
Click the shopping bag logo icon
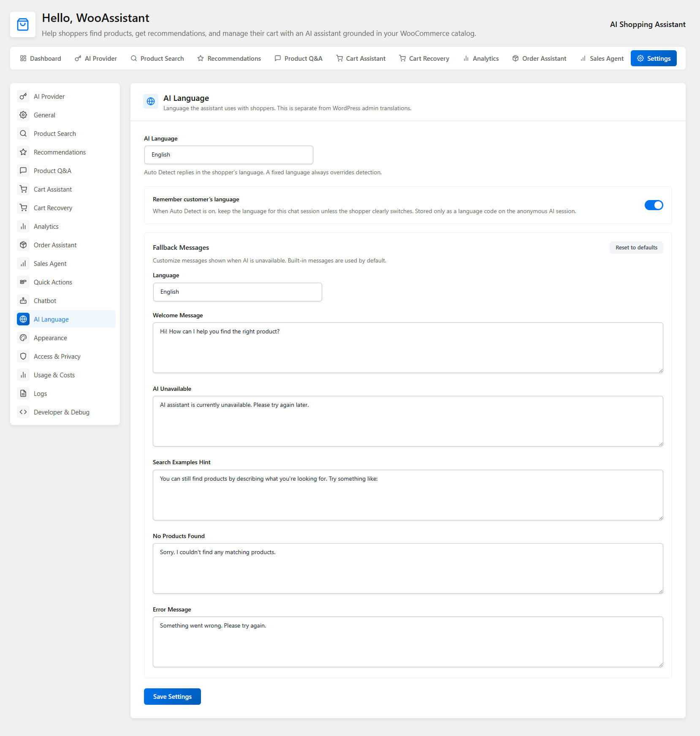[23, 24]
